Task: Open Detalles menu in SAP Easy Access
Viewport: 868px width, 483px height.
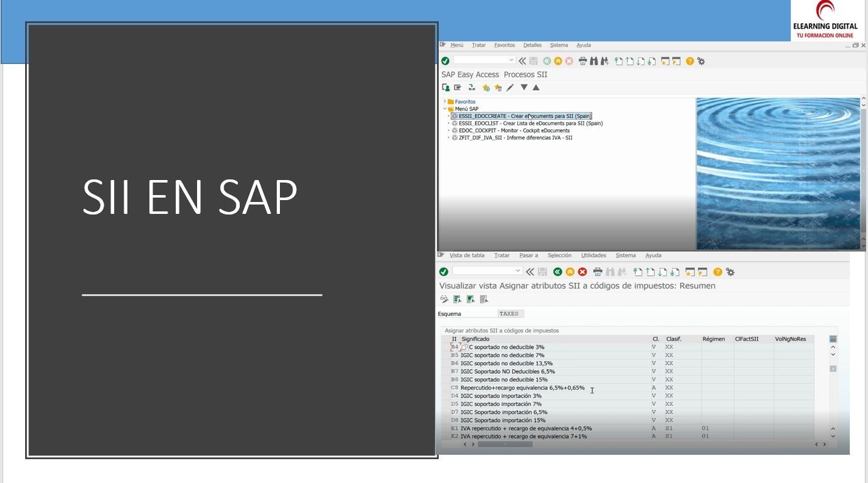Action: click(532, 45)
